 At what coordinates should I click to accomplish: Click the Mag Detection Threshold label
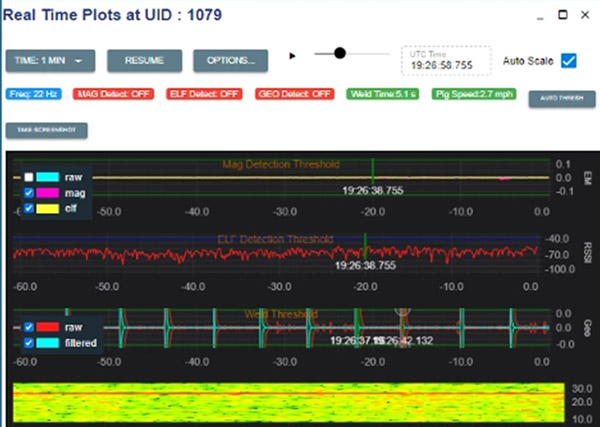[281, 165]
